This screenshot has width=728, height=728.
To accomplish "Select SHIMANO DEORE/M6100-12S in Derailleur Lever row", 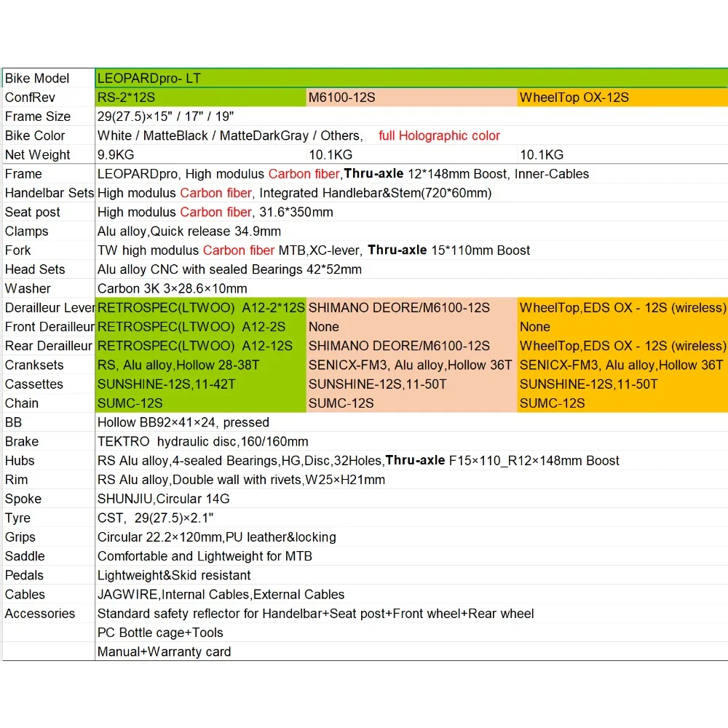I will pos(411,308).
